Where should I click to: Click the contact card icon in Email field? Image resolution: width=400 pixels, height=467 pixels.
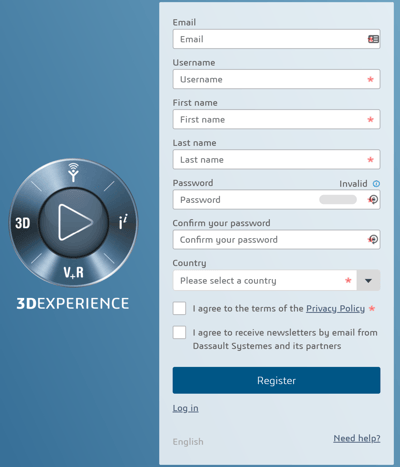373,39
